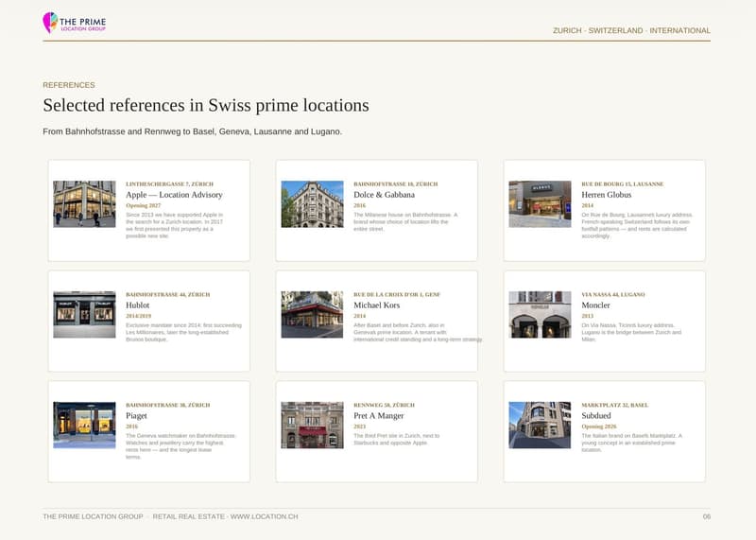The image size is (756, 540).
Task: Open the Herren Globus storefront photo
Action: pyautogui.click(x=540, y=204)
